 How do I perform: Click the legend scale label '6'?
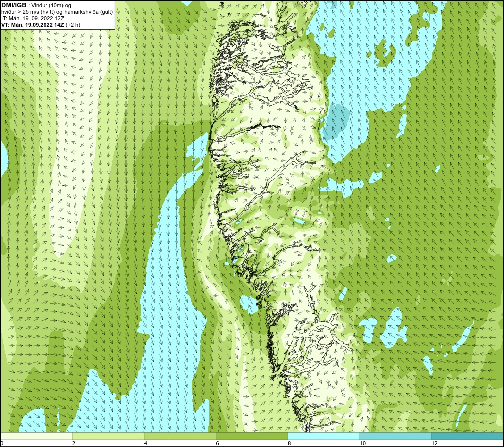(x=218, y=443)
